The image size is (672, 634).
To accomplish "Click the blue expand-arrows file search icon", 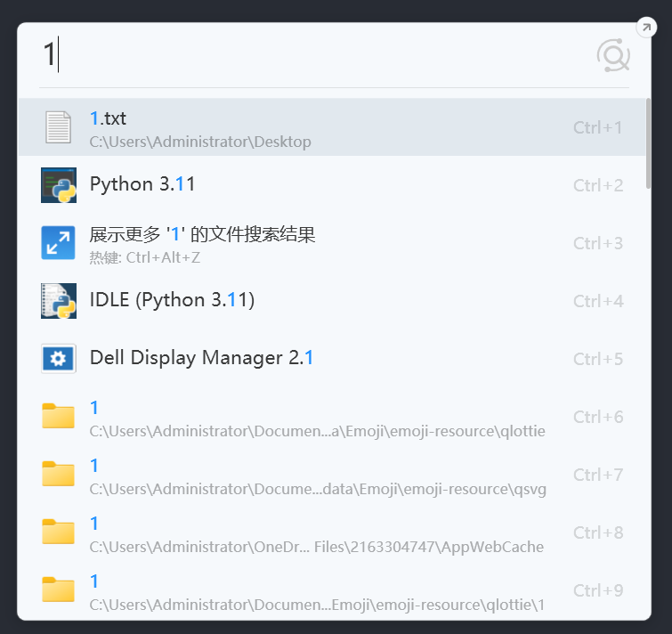I will [x=58, y=243].
